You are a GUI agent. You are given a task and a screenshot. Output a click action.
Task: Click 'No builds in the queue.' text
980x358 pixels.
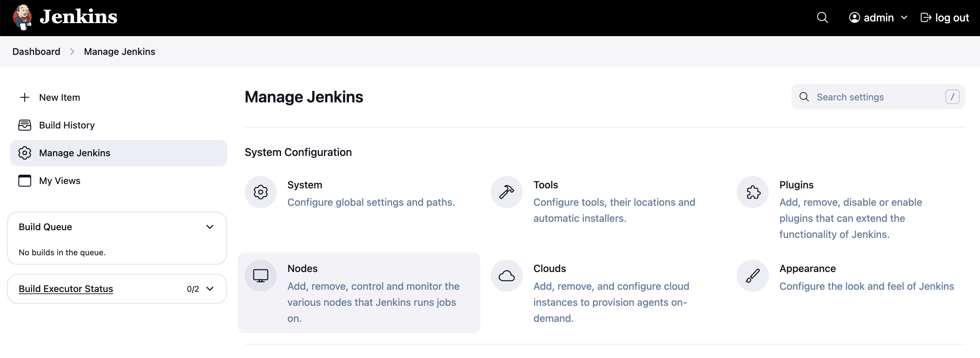(x=62, y=253)
